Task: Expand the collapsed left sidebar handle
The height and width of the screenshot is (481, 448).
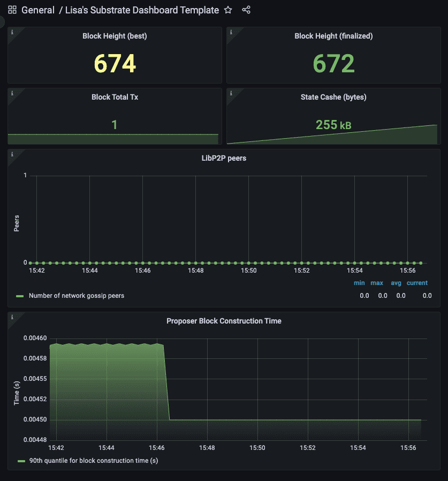Action: click(x=2, y=22)
